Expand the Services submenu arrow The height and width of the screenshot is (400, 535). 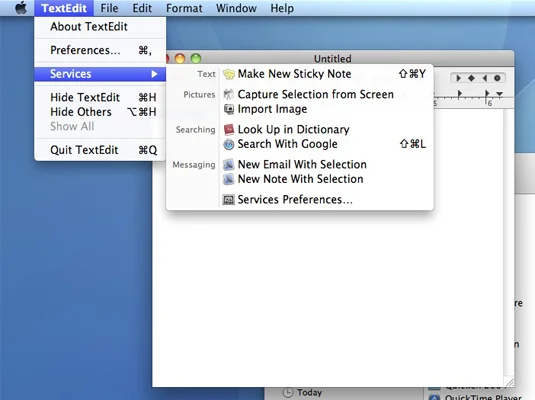pyautogui.click(x=154, y=74)
